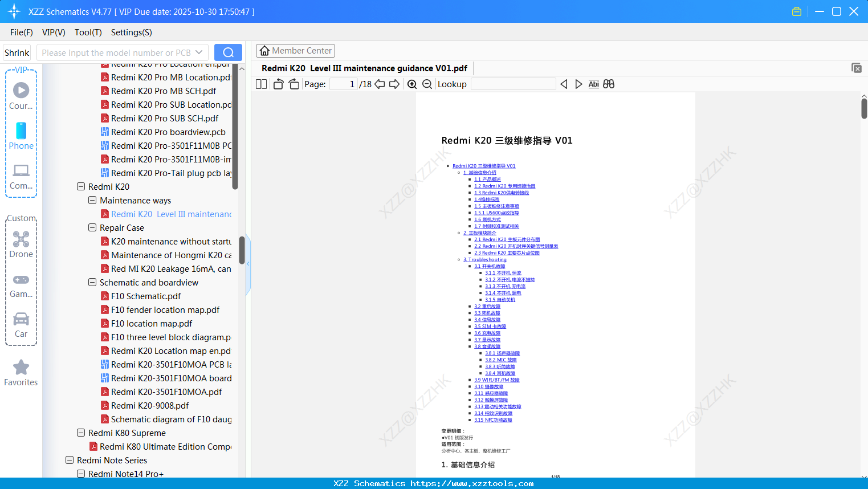Click the Lookup text field
This screenshot has height=489, width=868.
click(x=514, y=84)
